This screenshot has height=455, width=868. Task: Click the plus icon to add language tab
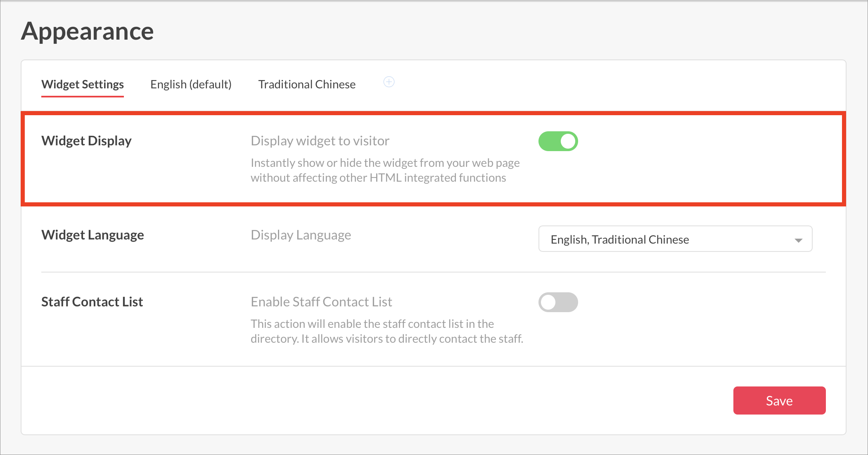pos(389,82)
